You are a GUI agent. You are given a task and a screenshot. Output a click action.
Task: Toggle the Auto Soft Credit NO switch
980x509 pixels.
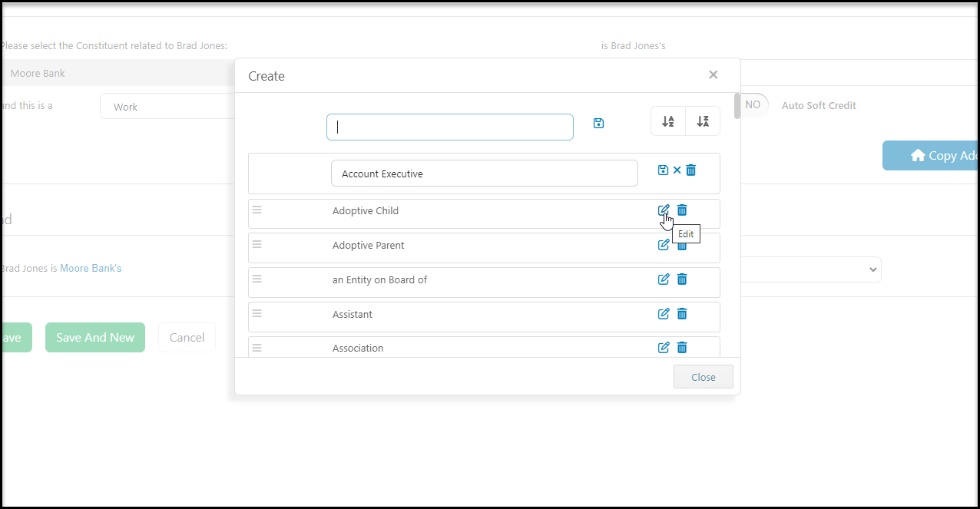point(753,104)
